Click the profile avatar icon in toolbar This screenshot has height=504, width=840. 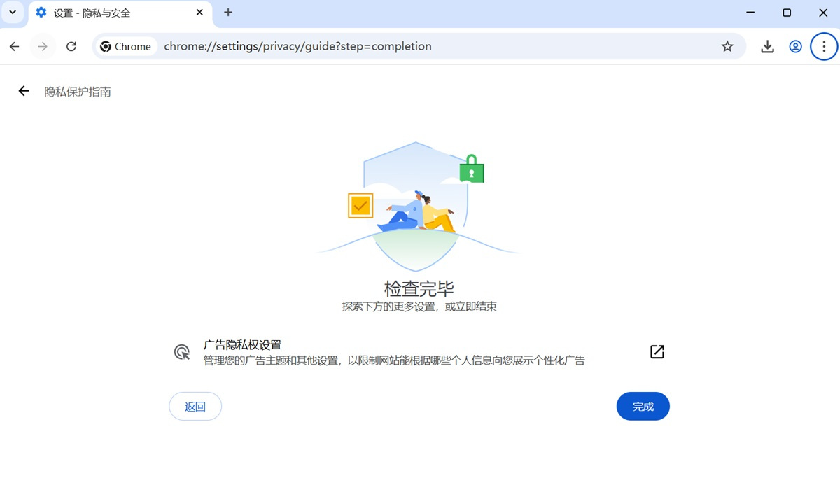point(795,46)
